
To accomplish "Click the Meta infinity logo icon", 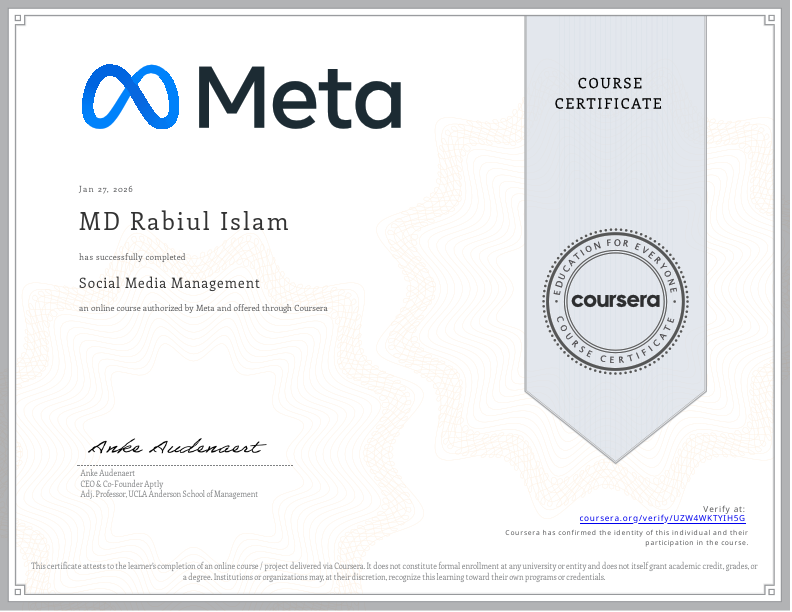I will (130, 96).
